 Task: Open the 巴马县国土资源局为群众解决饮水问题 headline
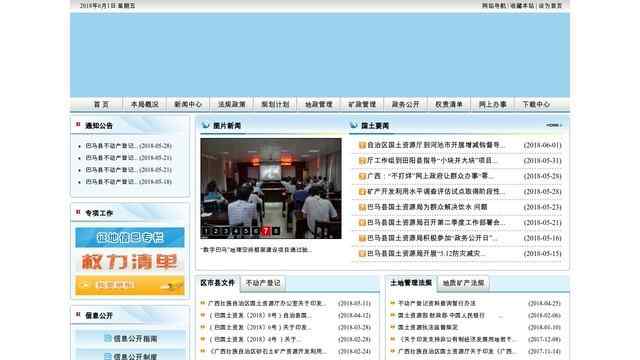[x=427, y=207]
